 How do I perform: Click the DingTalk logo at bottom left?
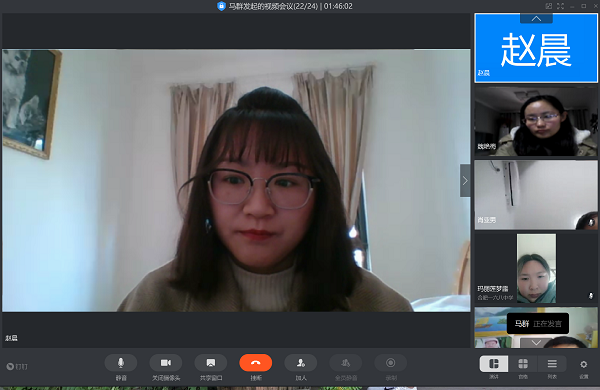[17, 367]
